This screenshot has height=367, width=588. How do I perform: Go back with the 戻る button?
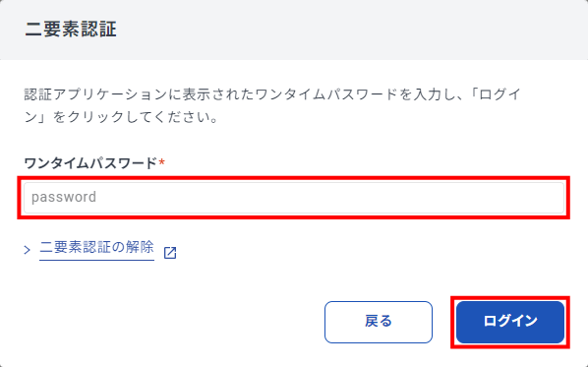pyautogui.click(x=379, y=322)
